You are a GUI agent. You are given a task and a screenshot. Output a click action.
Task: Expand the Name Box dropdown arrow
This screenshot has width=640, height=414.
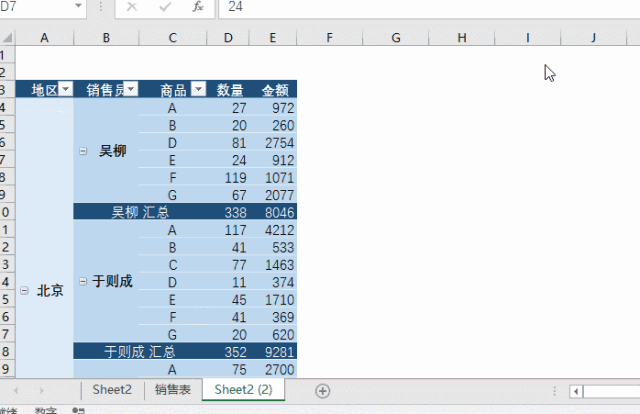78,7
